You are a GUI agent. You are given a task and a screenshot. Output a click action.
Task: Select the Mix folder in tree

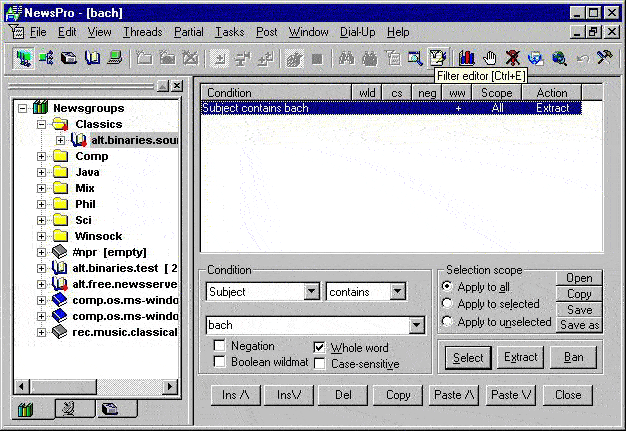(x=85, y=188)
